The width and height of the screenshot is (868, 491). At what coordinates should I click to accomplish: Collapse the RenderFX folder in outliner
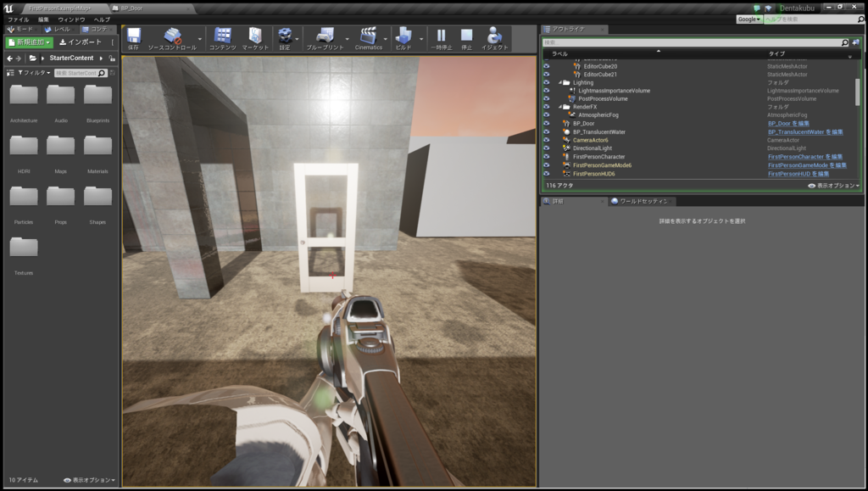click(x=560, y=107)
